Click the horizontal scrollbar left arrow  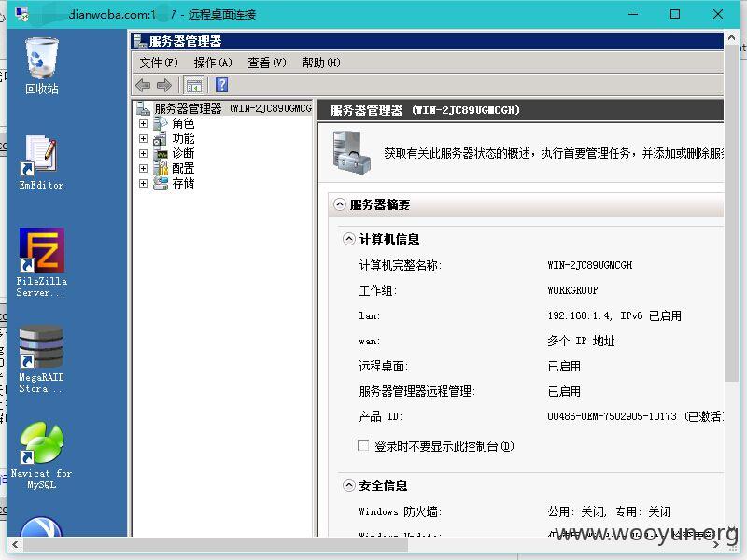coord(16,544)
